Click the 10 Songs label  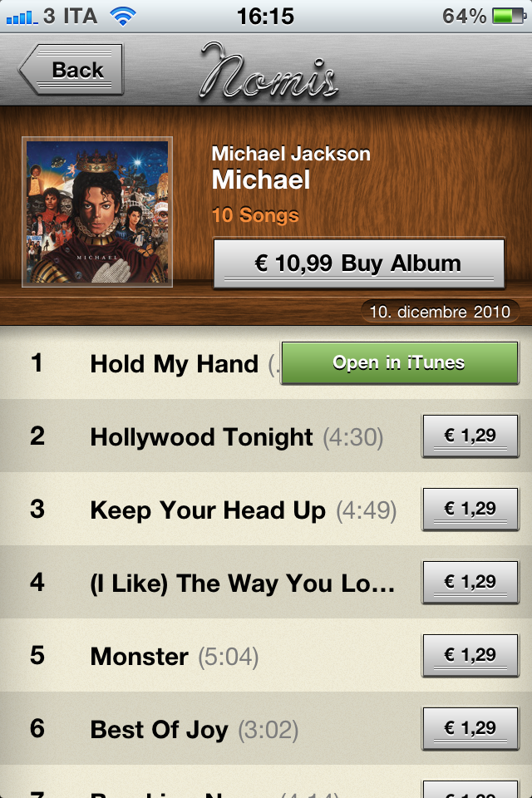(x=255, y=214)
